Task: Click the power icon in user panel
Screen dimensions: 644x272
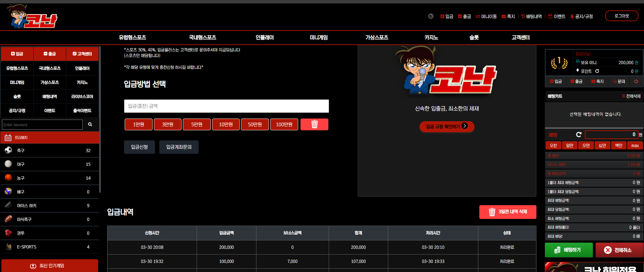Action: 636,81
